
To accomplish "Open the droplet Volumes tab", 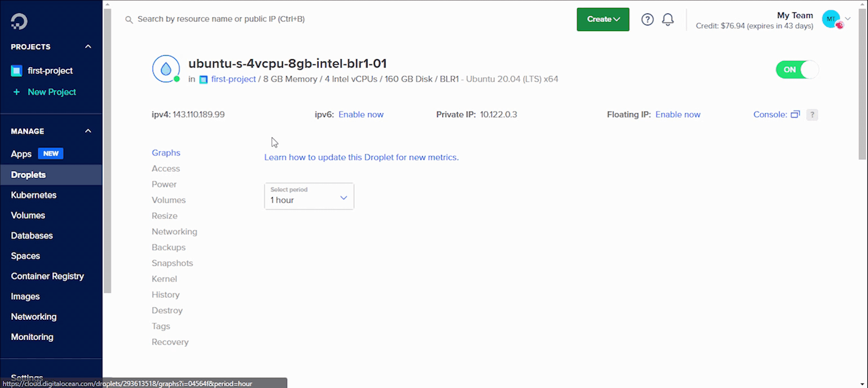I will point(169,200).
